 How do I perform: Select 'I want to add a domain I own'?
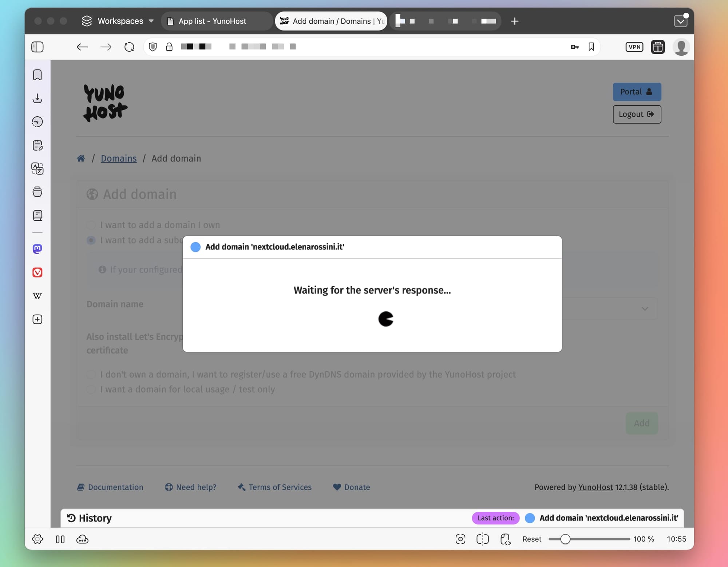91,225
